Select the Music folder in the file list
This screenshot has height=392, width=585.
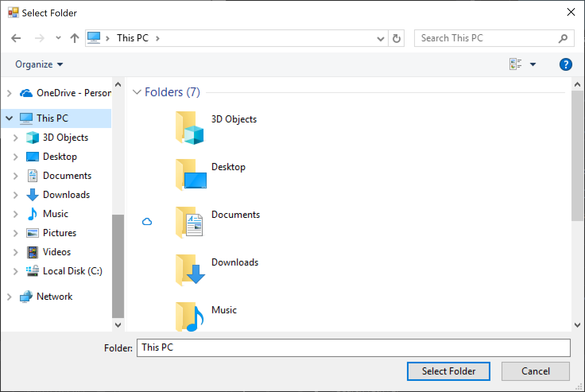(224, 310)
